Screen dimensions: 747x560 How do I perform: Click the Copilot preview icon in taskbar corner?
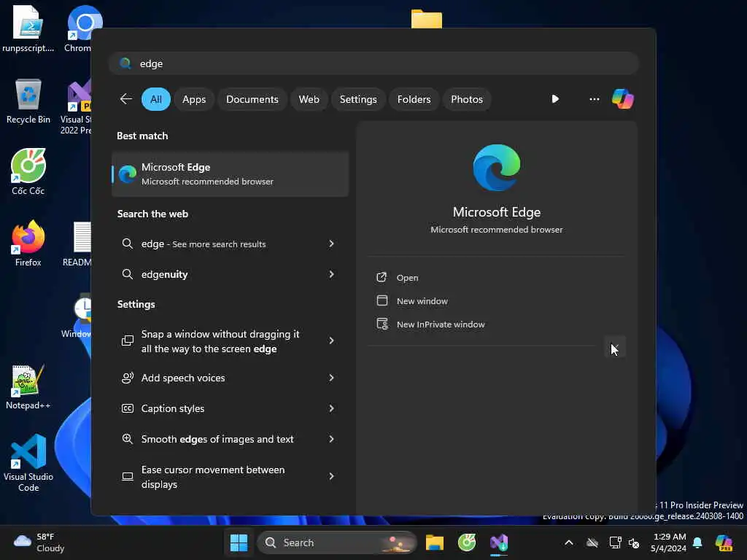pos(724,542)
